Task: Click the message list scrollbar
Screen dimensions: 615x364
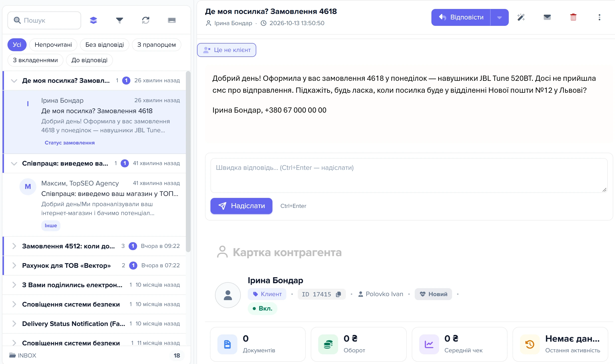Action: (x=188, y=162)
